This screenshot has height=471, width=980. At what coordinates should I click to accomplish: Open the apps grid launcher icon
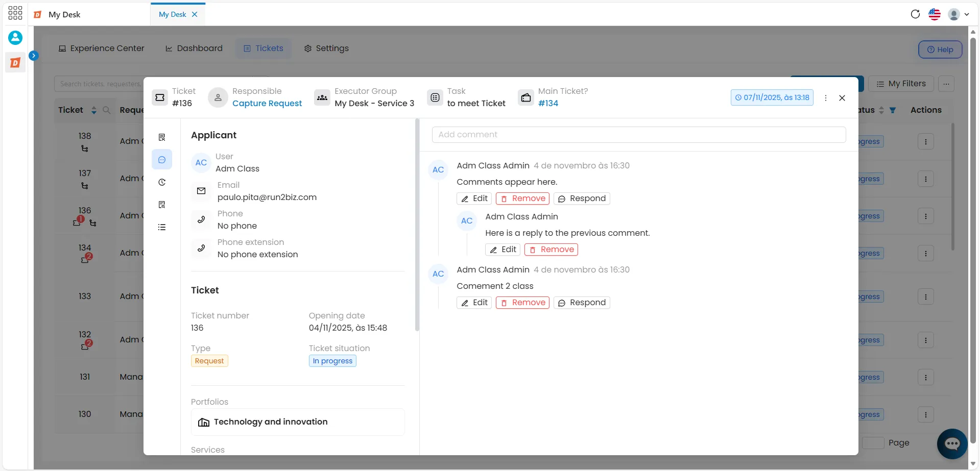(15, 13)
